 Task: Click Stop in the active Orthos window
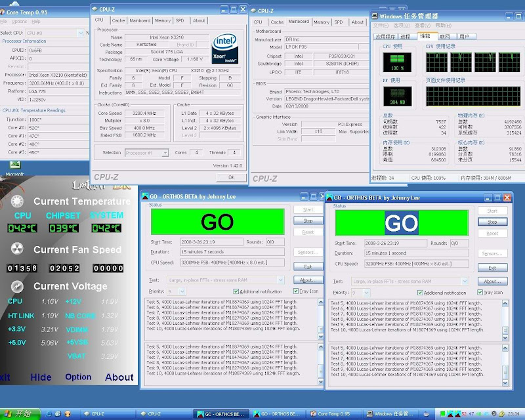point(493,222)
